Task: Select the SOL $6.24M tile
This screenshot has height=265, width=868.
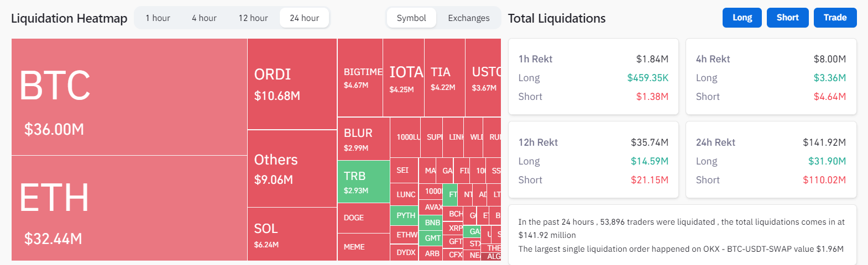Action: tap(292, 234)
